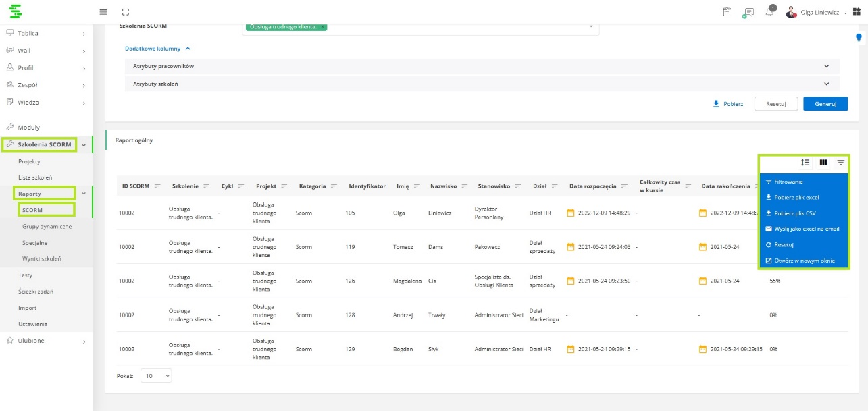Collapse the Szkolenia SCORM sidebar section
Viewport: 868px width, 411px height.
pos(84,144)
